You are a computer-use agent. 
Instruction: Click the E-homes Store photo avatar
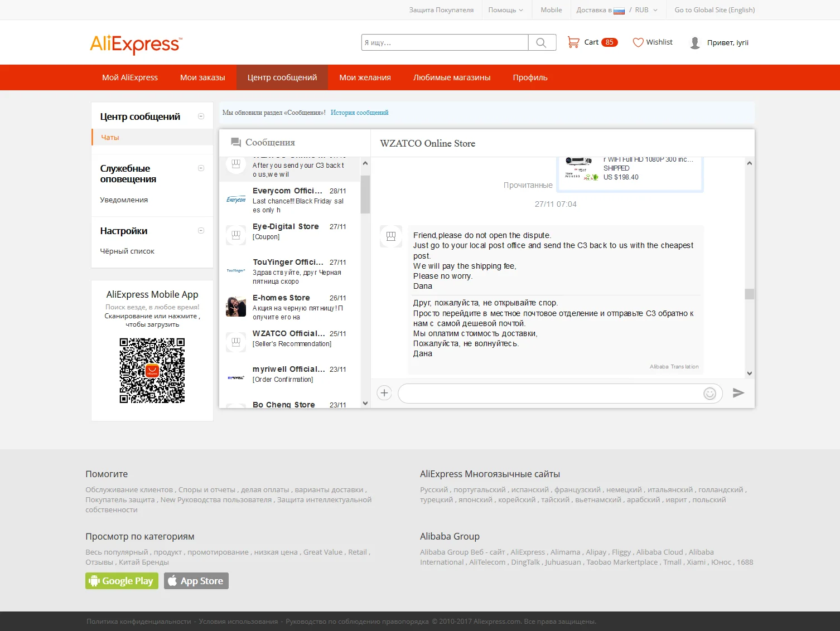(236, 307)
